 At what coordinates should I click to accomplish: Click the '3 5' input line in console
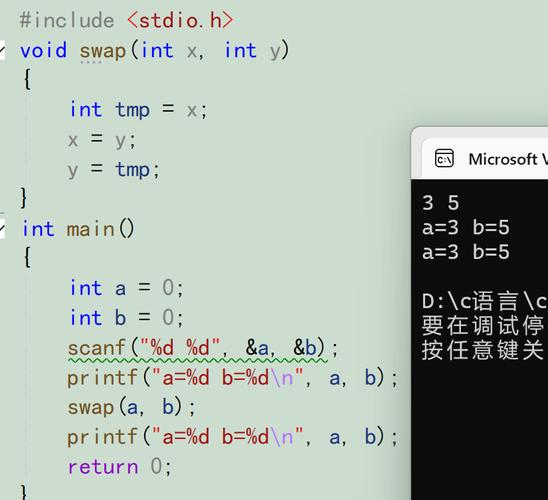click(x=440, y=203)
